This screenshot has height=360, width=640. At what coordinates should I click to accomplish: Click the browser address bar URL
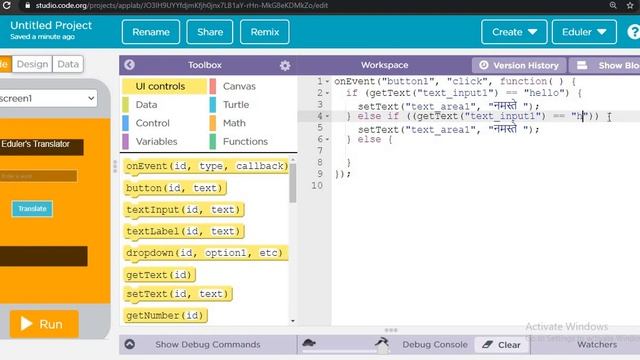click(x=182, y=6)
